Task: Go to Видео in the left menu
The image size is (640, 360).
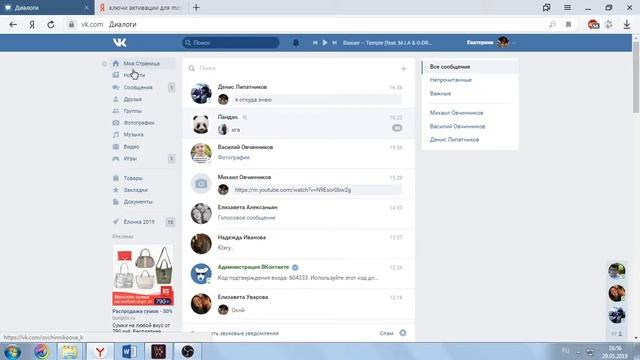Action: (131, 147)
